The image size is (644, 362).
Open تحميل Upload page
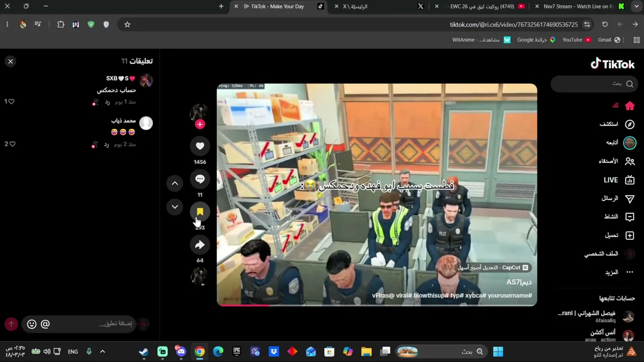coord(619,235)
